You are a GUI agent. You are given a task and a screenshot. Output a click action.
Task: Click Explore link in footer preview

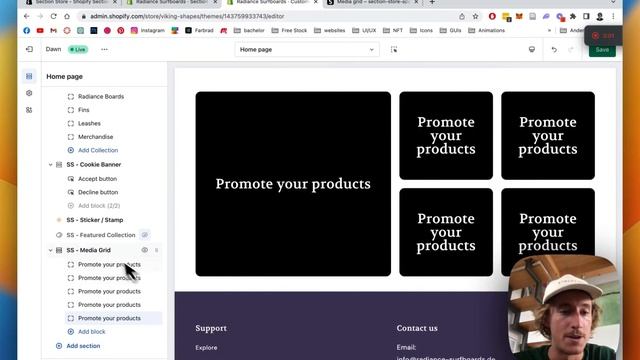206,348
